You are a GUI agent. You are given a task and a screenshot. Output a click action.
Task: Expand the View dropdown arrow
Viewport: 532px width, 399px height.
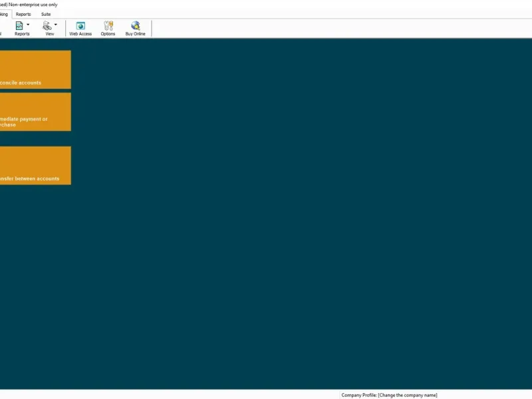coord(56,25)
